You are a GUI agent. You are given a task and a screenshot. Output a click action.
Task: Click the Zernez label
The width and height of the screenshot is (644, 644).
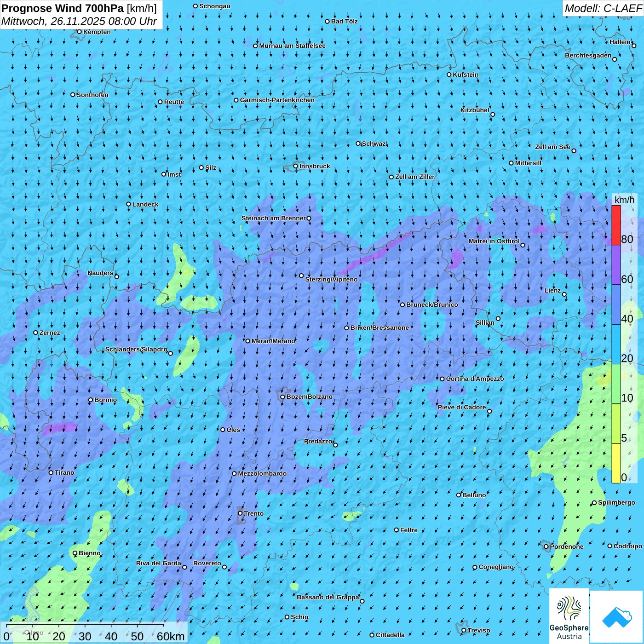click(50, 333)
